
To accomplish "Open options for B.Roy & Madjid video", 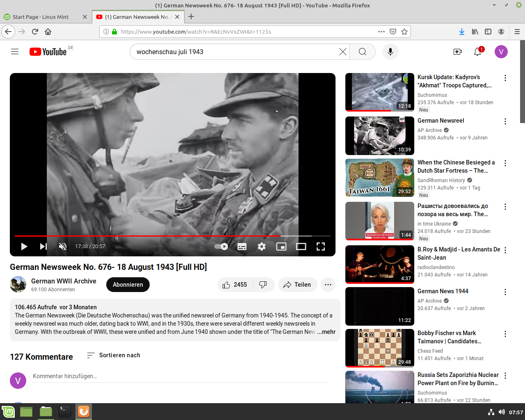I will click(505, 250).
